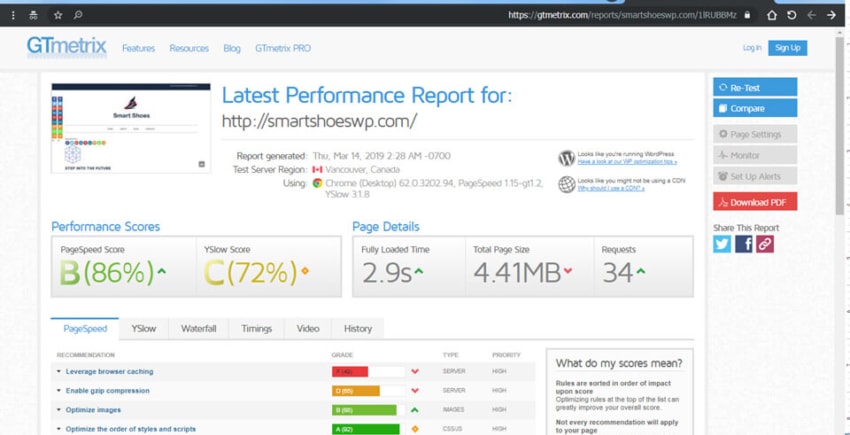
Task: Expand Optimize images recommendation
Action: (x=88, y=410)
